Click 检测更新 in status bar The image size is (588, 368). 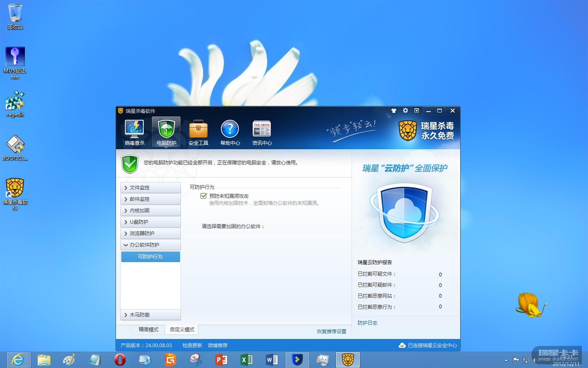(x=192, y=346)
